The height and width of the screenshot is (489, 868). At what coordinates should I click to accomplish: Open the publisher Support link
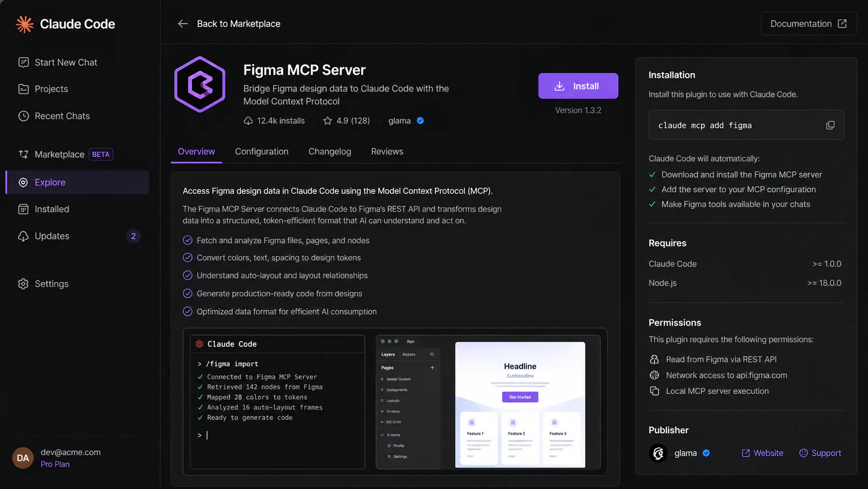tap(820, 453)
